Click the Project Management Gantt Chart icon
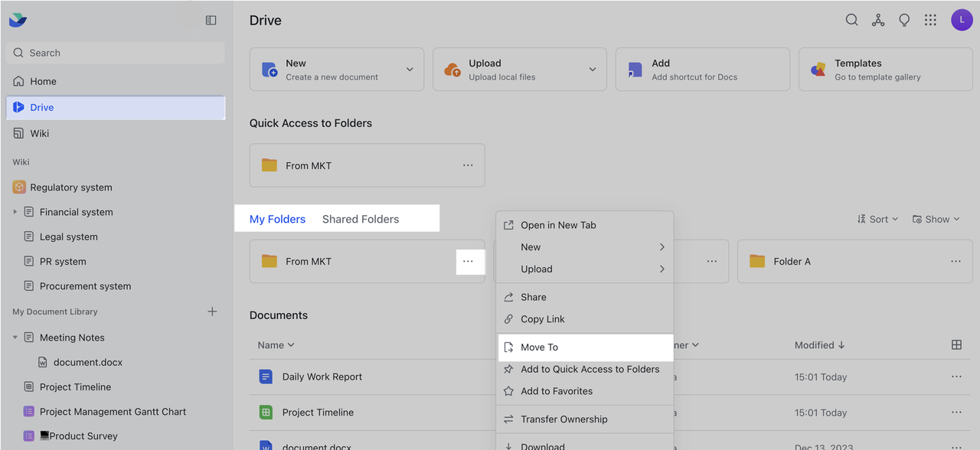Screen dimensions: 980x450 pos(28,412)
